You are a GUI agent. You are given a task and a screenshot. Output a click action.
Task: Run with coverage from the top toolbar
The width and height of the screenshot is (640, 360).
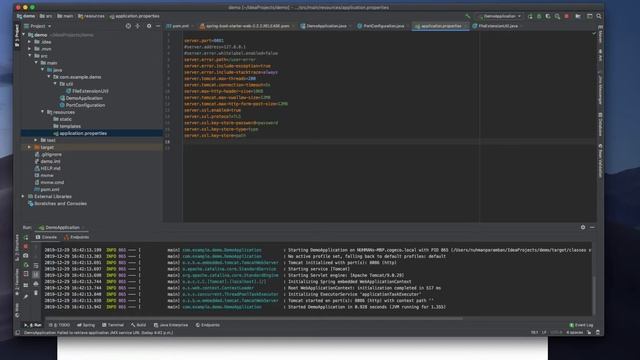548,16
